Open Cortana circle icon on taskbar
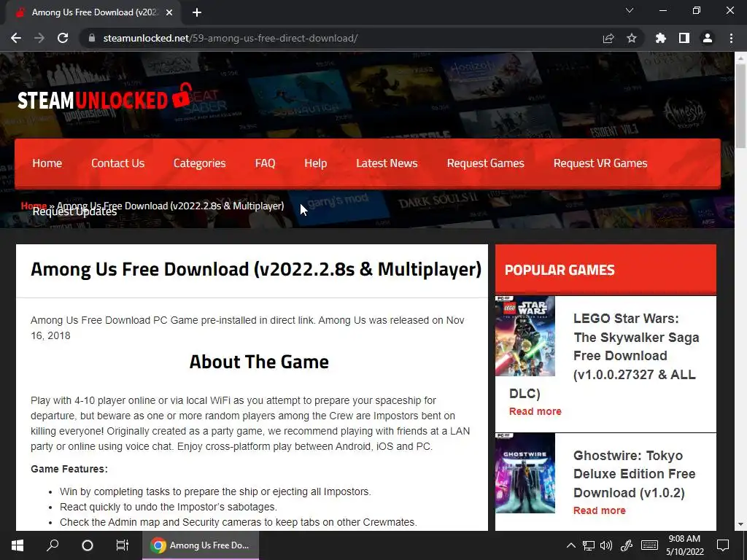Image resolution: width=747 pixels, height=560 pixels. (x=88, y=545)
